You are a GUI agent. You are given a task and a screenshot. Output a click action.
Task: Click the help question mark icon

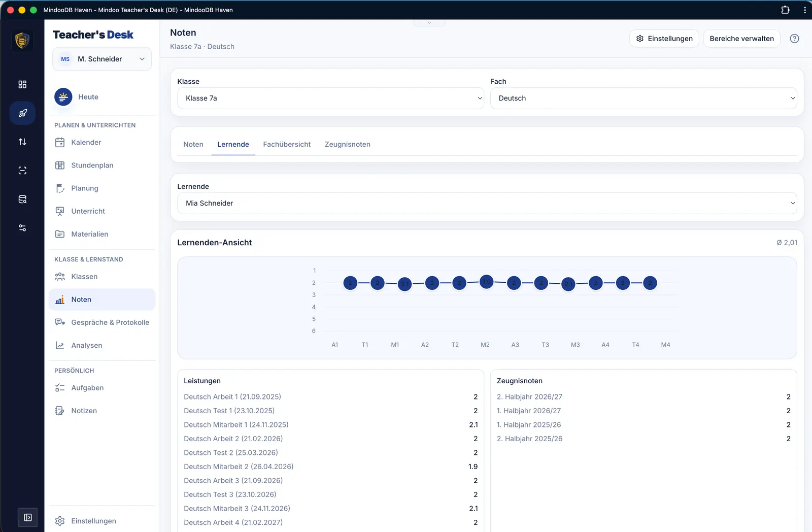point(794,39)
